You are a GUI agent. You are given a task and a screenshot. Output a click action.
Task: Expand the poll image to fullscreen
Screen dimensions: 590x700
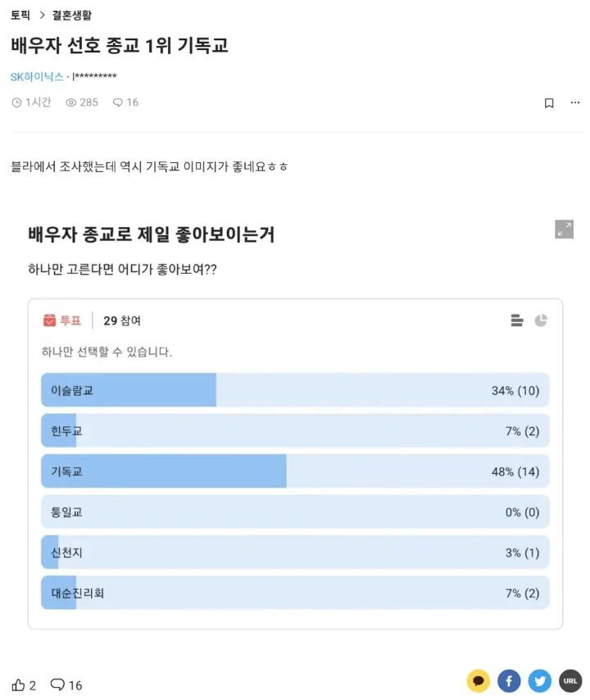(x=563, y=230)
